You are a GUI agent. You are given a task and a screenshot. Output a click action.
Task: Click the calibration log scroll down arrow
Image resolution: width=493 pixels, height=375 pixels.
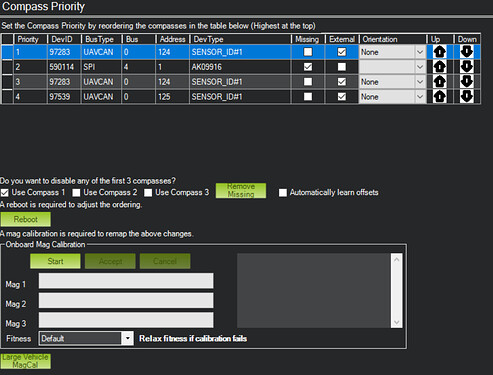[x=396, y=322]
